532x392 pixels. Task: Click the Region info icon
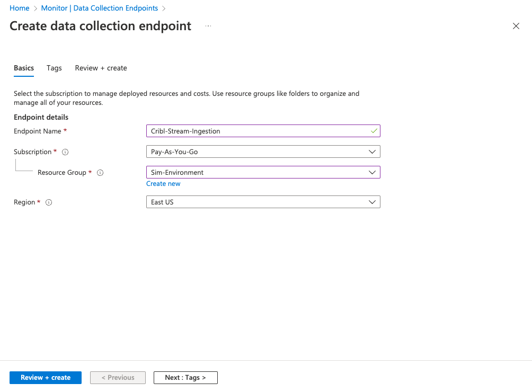pyautogui.click(x=49, y=202)
